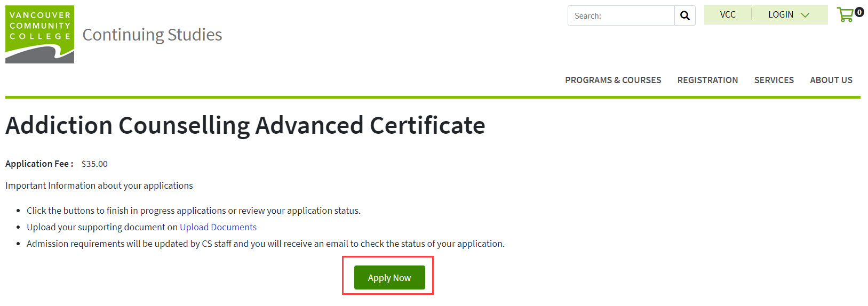Click the VCC header button
This screenshot has width=868, height=306.
[x=728, y=15]
